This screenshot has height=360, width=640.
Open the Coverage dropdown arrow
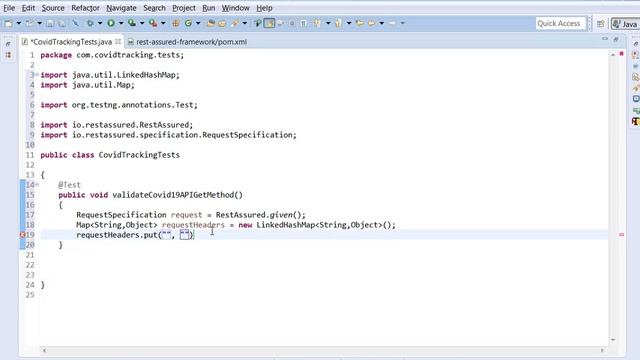(x=142, y=23)
